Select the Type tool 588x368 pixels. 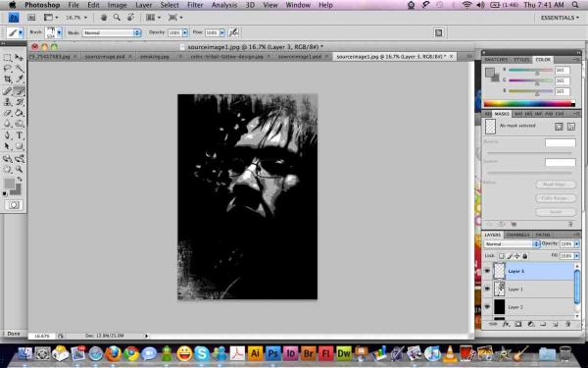[20, 135]
